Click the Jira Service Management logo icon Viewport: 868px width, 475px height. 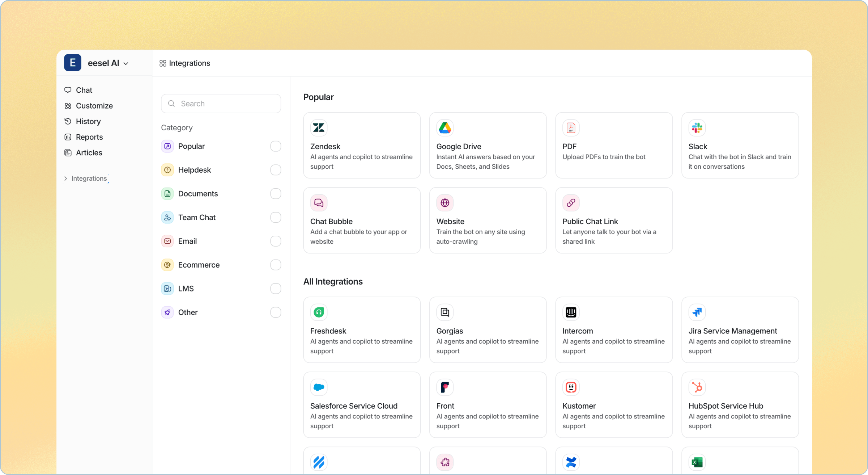point(697,312)
